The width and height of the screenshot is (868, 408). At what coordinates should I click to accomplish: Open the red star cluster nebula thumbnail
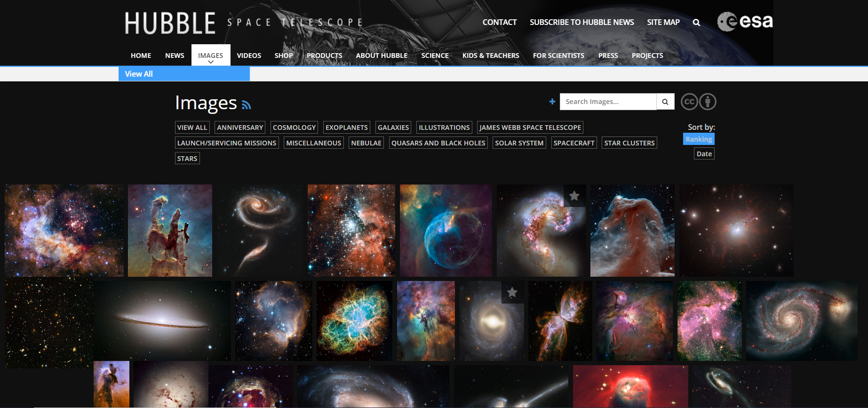pos(351,231)
